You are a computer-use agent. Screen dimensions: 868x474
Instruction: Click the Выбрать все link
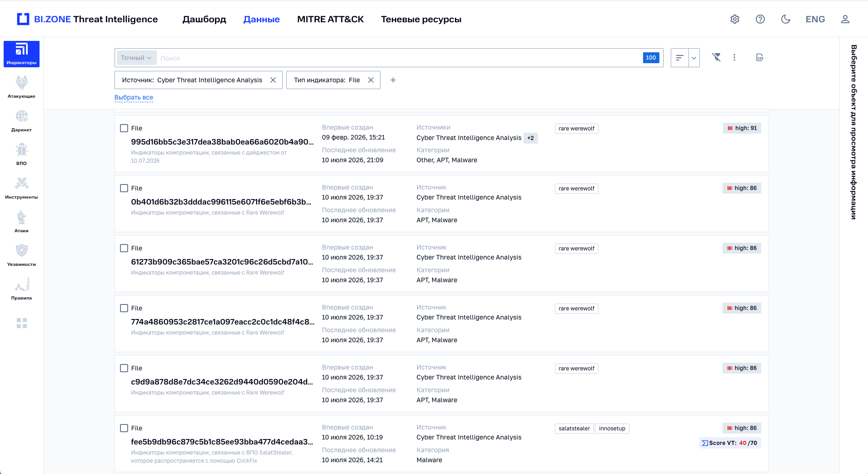[134, 97]
